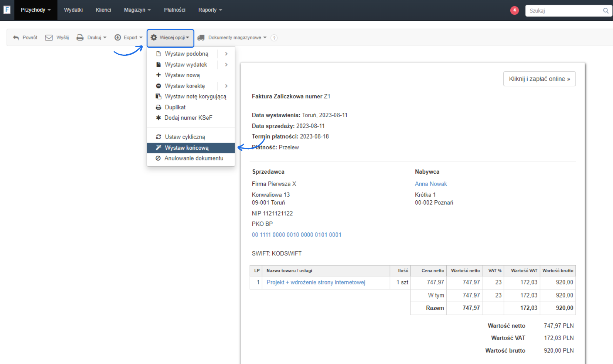Viewport: 613px width, 364px height.
Task: Click the Wyślij envelope icon
Action: coord(49,38)
